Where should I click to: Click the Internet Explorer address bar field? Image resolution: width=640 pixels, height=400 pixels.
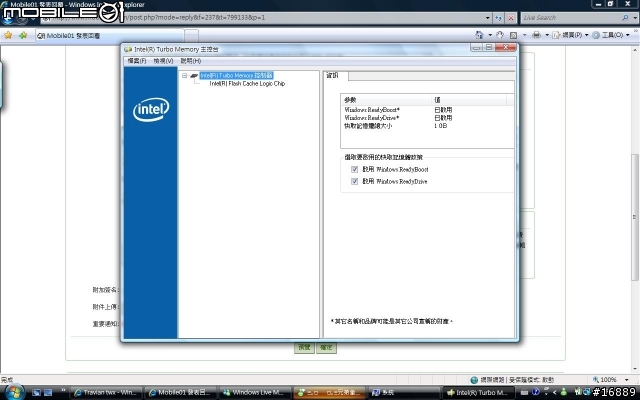(x=265, y=18)
